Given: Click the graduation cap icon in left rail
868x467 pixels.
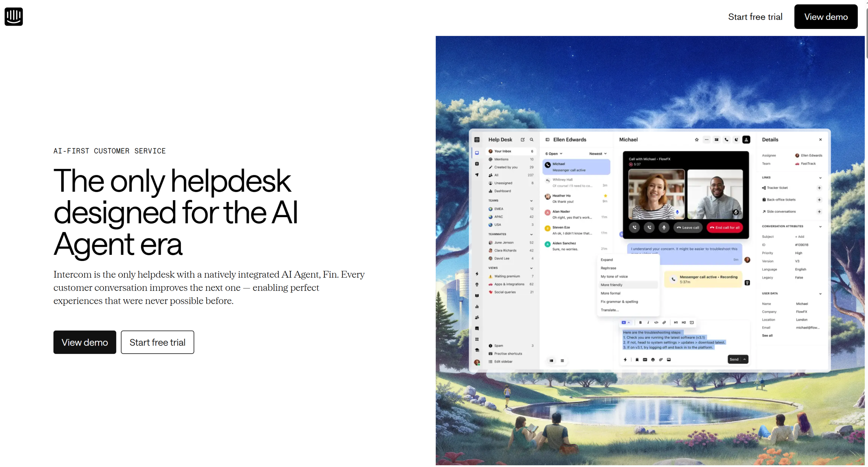Looking at the screenshot, I should point(477,350).
